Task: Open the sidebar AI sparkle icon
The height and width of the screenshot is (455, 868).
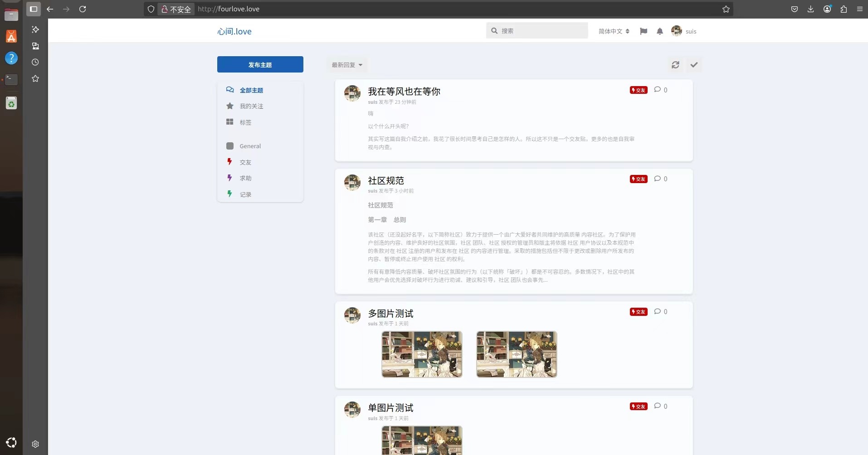Action: (x=35, y=29)
